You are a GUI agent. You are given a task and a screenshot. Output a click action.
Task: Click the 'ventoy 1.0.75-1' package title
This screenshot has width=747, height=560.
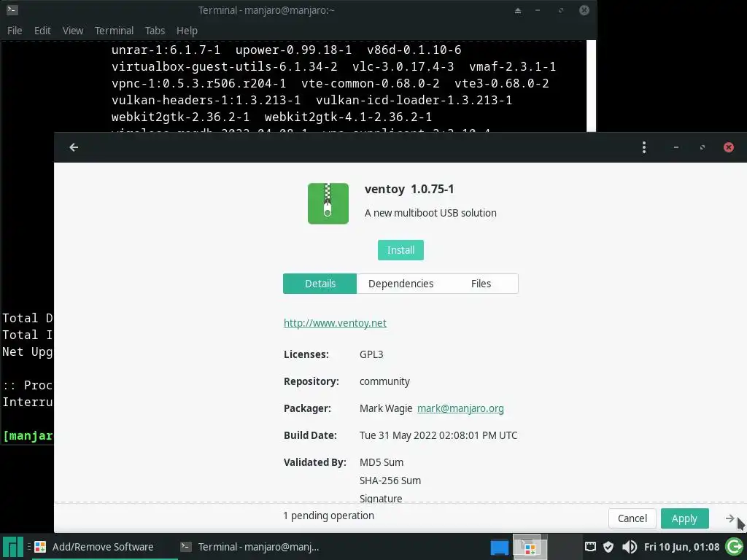click(x=409, y=189)
